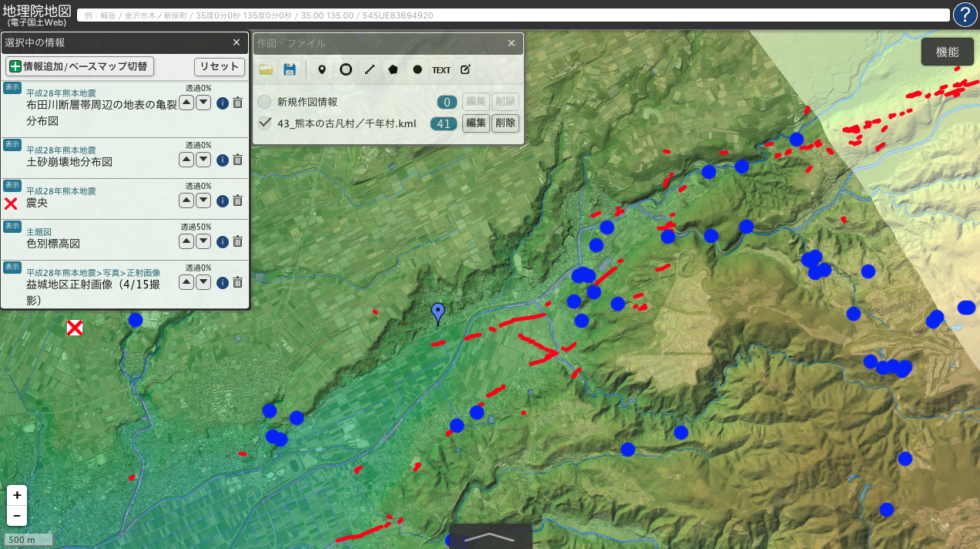
Task: Select the TEXT annotation tool
Action: 441,69
